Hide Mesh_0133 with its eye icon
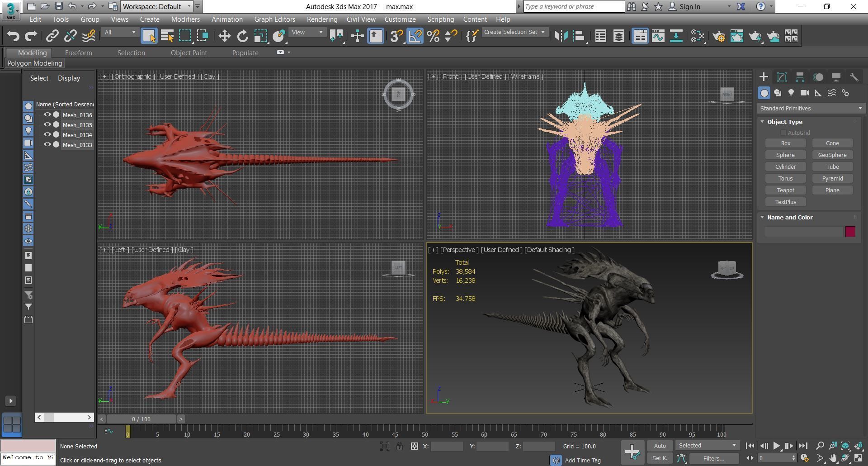The height and width of the screenshot is (466, 868). (47, 145)
